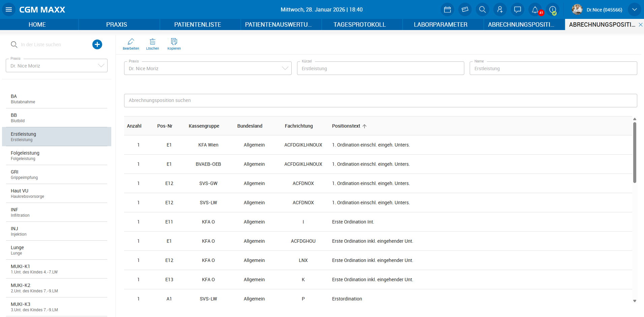The image size is (644, 317).
Task: Open the global search magnifier in header
Action: point(482,9)
